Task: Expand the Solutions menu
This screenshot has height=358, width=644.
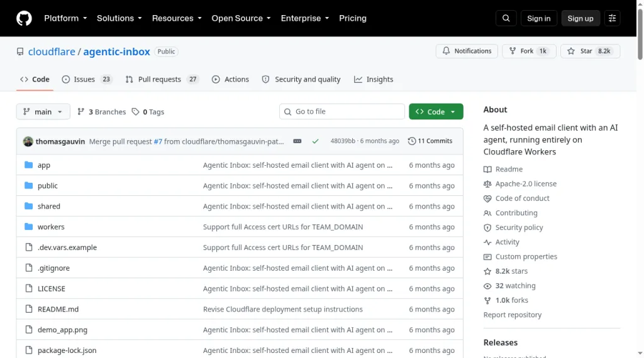Action: (x=119, y=18)
